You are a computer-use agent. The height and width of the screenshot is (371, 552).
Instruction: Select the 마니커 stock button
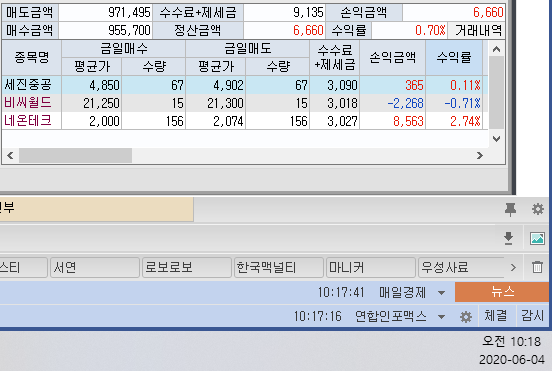click(371, 268)
